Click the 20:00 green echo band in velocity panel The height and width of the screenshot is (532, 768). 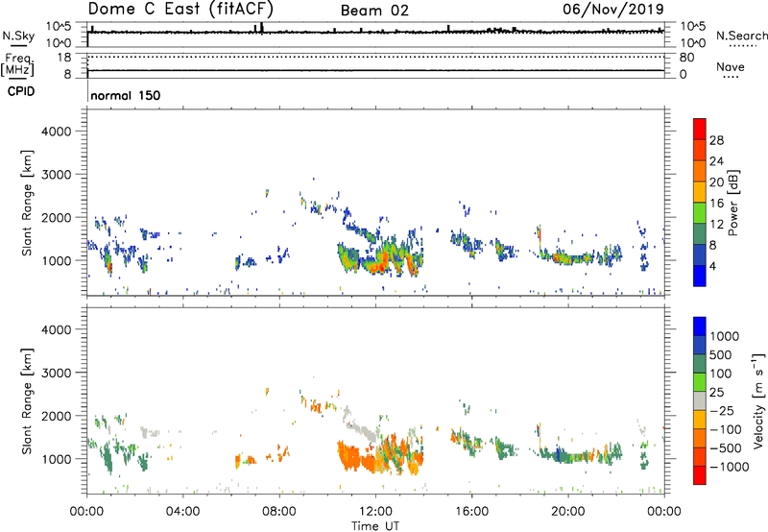coord(568,455)
